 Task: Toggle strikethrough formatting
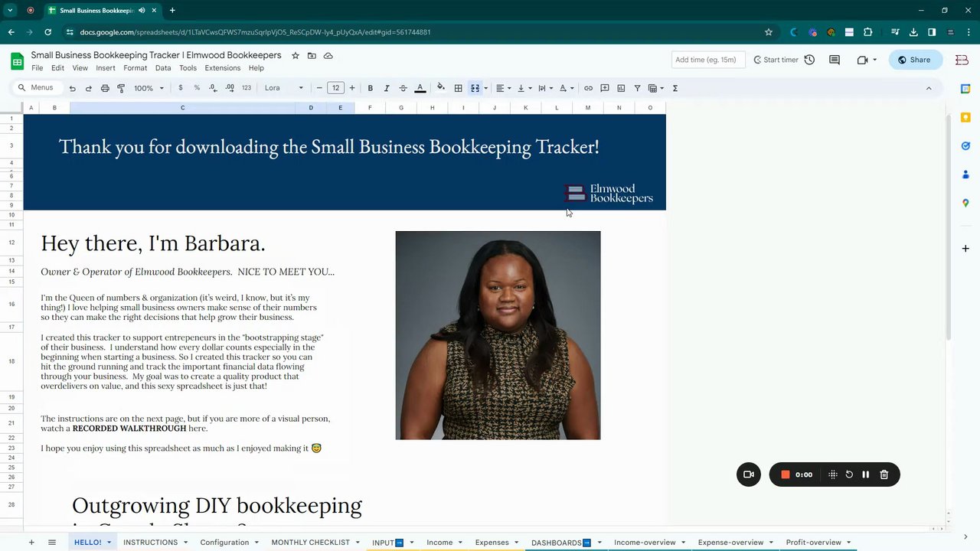pyautogui.click(x=403, y=88)
